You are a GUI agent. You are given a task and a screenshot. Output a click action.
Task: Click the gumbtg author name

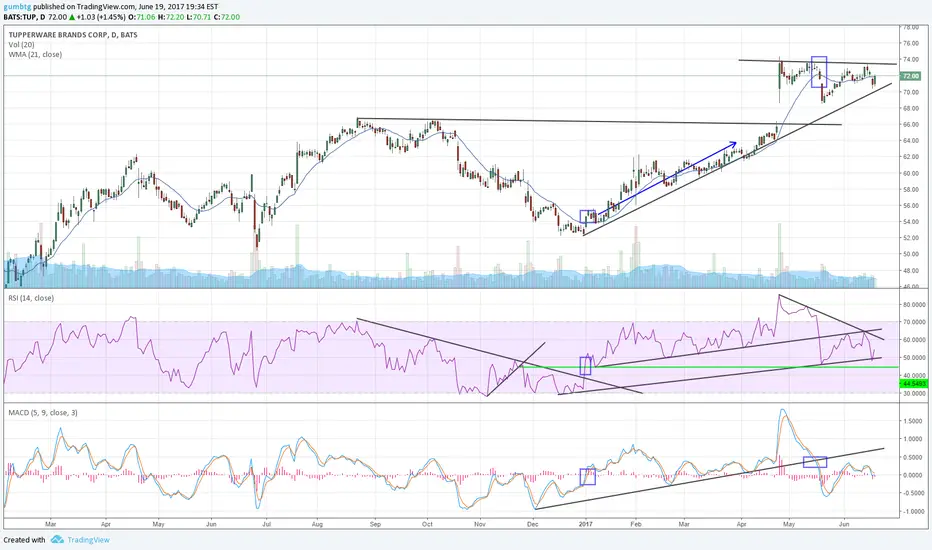tap(17, 7)
